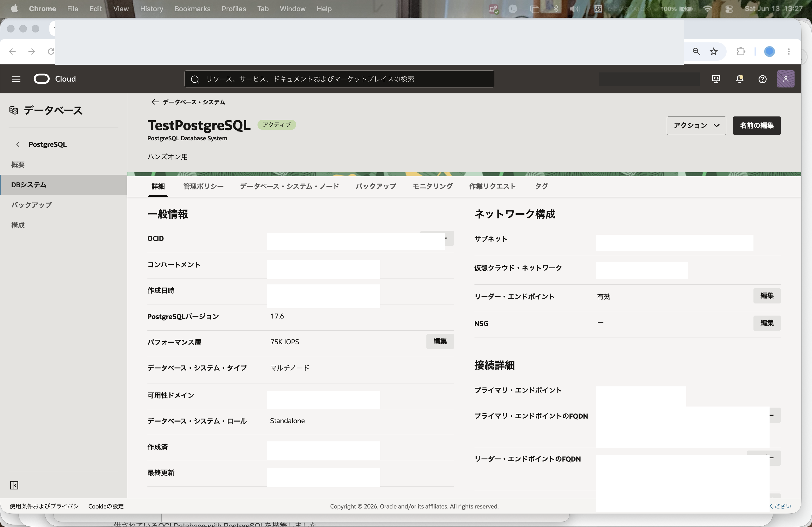Click the database icon beside データベース heading
Viewport: 812px width, 527px height.
(14, 111)
